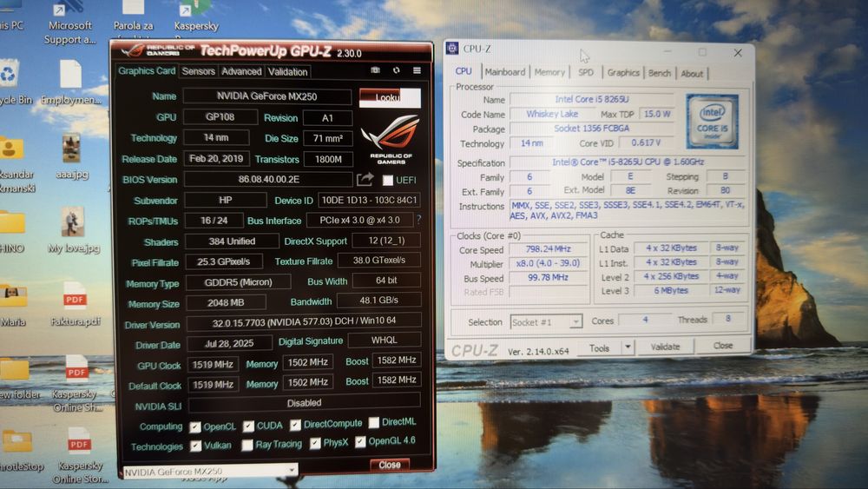Click the BIOS Version field 86.08.40.00.2E
This screenshot has height=489, width=868.
click(268, 180)
